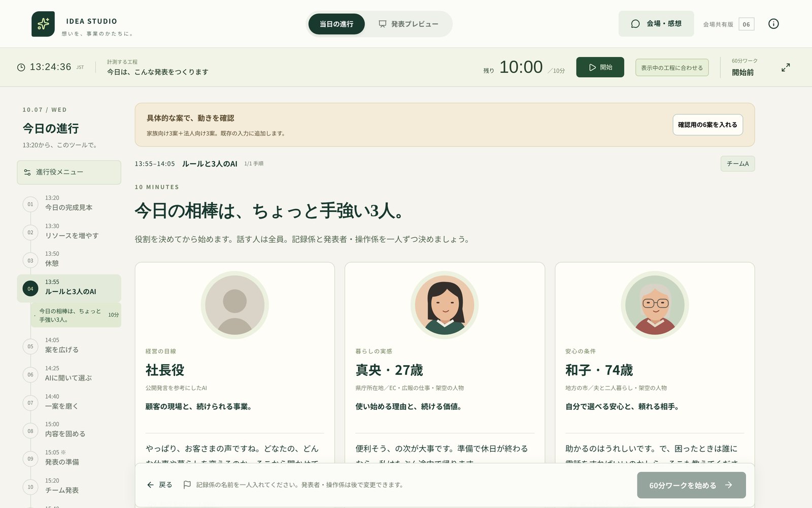Click the 10:00 remaining timer display
Image resolution: width=812 pixels, height=508 pixels.
(521, 67)
